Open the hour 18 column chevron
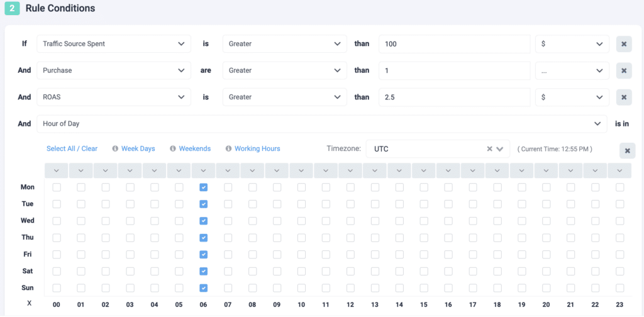Image resolution: width=644 pixels, height=317 pixels. click(497, 170)
